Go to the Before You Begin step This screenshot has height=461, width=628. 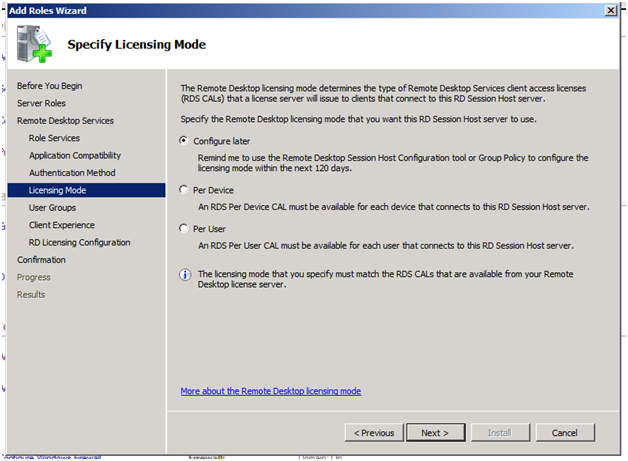[50, 86]
